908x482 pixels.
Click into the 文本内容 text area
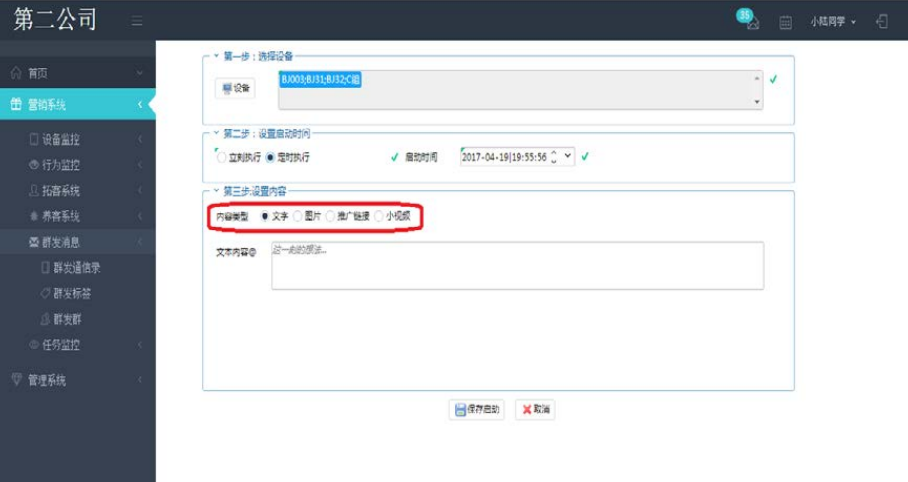pyautogui.click(x=518, y=265)
